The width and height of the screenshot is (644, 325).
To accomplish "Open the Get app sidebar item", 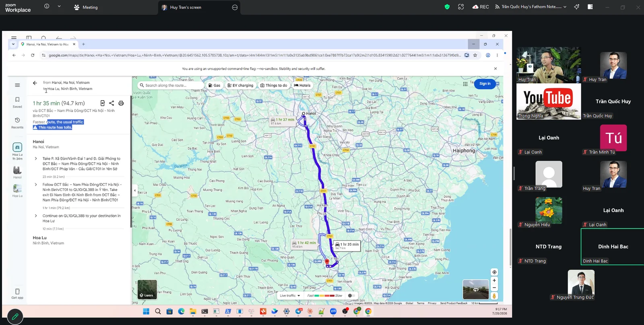I will click(17, 293).
